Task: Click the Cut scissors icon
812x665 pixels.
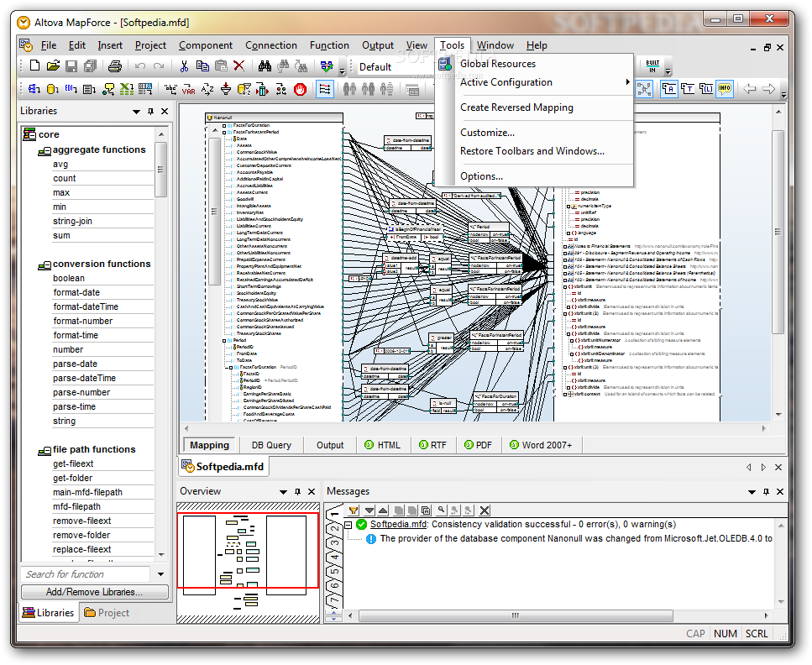Action: point(184,65)
